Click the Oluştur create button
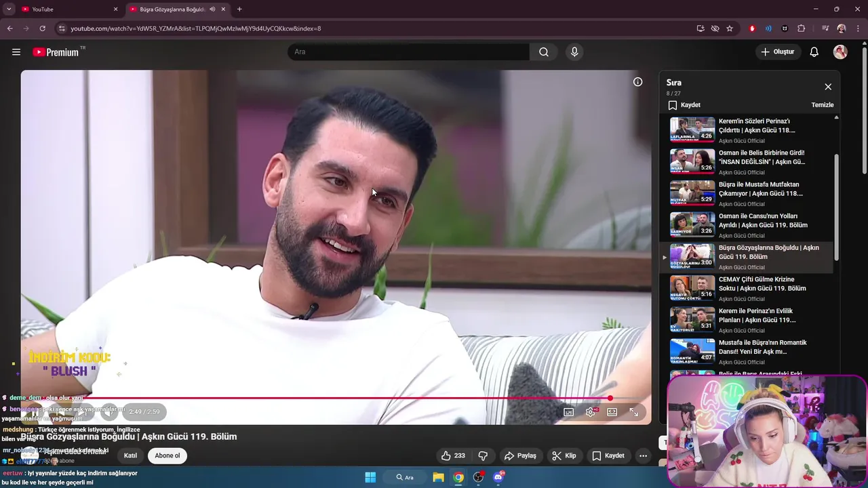This screenshot has height=488, width=868. 777,52
